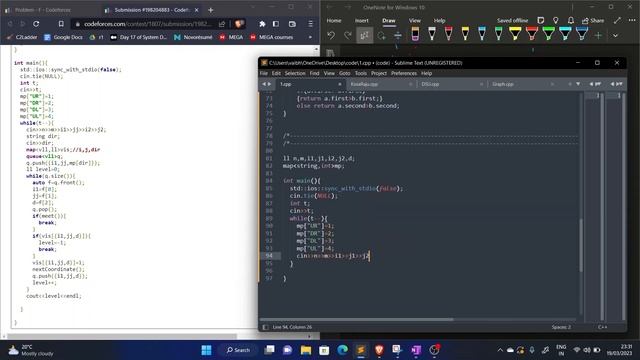Image resolution: width=640 pixels, height=360 pixels.
Task: Open the browser hamburger menu
Action: point(311,24)
